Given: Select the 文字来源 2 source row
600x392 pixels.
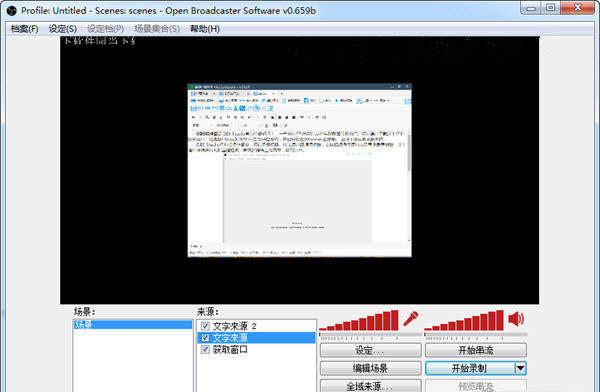Looking at the screenshot, I should coord(256,326).
